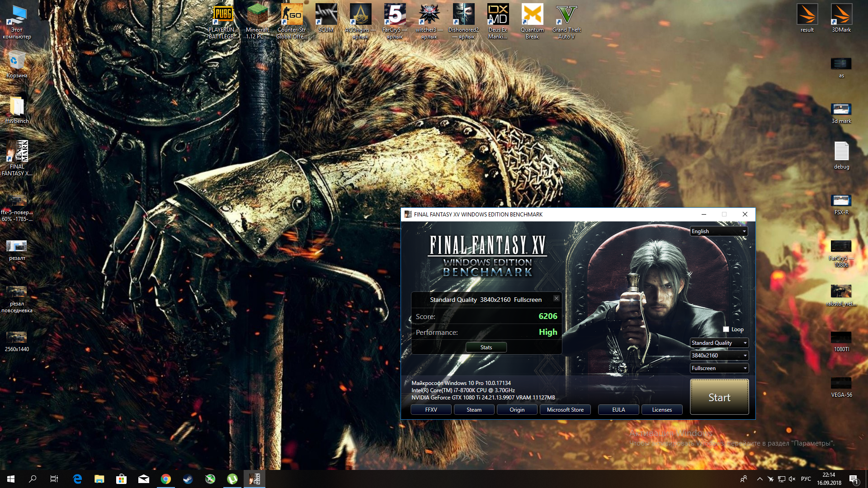The width and height of the screenshot is (868, 488).
Task: Expand the English language dropdown
Action: coord(719,231)
